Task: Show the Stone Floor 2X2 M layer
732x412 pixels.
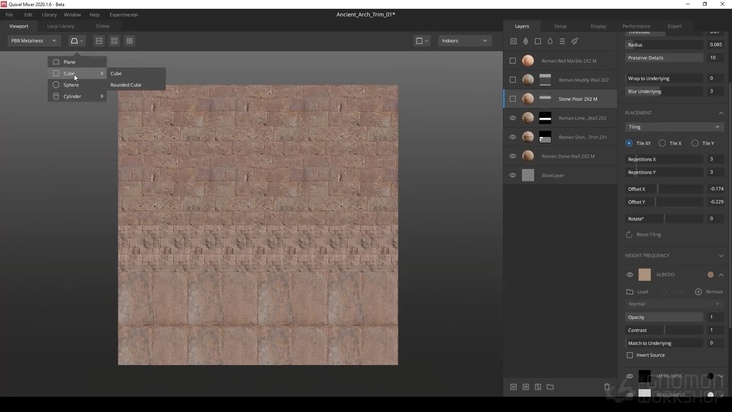Action: tap(513, 99)
